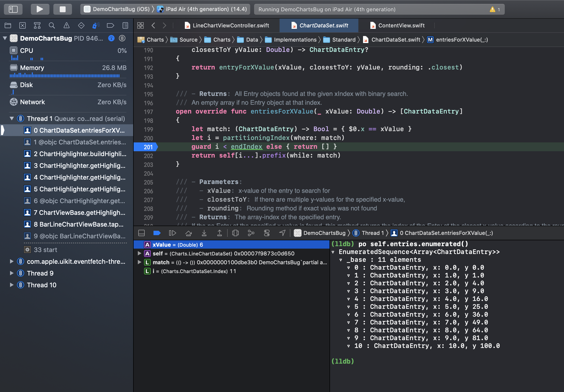
Task: Click the Simulate Location arrow icon
Action: point(282,233)
